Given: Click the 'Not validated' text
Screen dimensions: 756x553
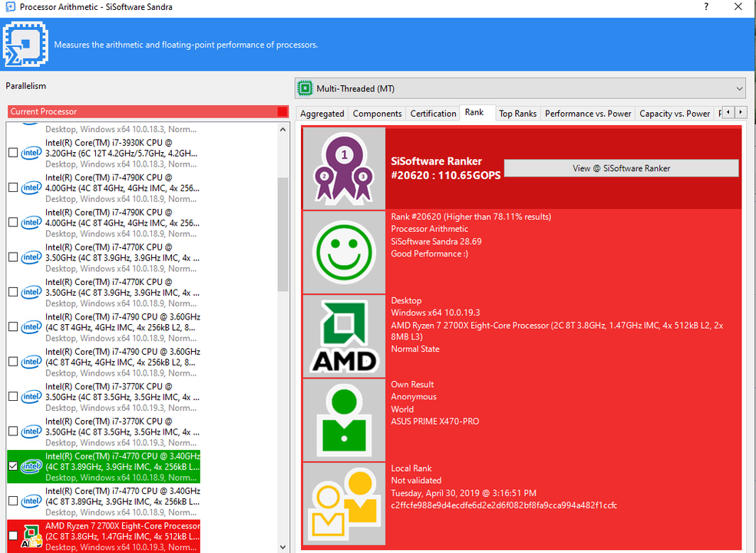Looking at the screenshot, I should (416, 480).
